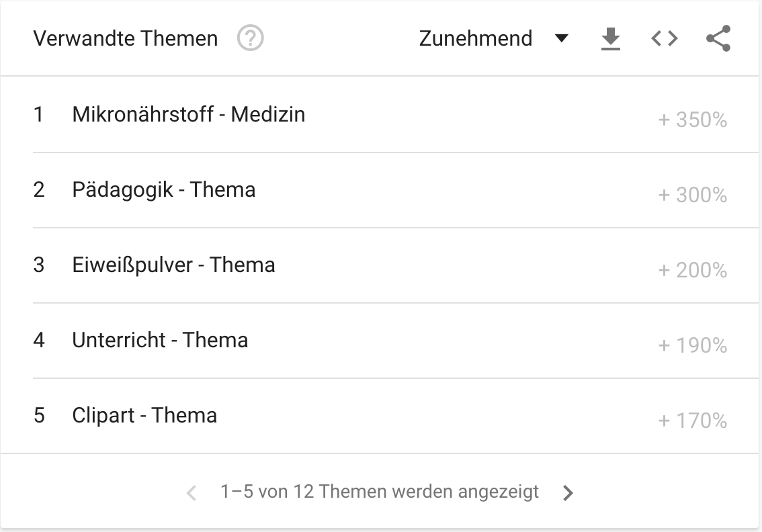Open the help question mark icon
Viewport: 762px width, 532px height.
(250, 38)
